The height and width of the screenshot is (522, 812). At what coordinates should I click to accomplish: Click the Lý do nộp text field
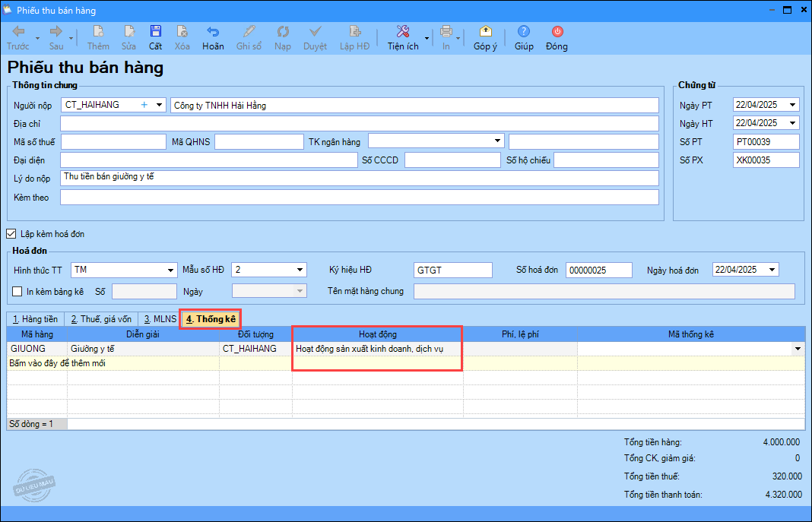(x=359, y=178)
